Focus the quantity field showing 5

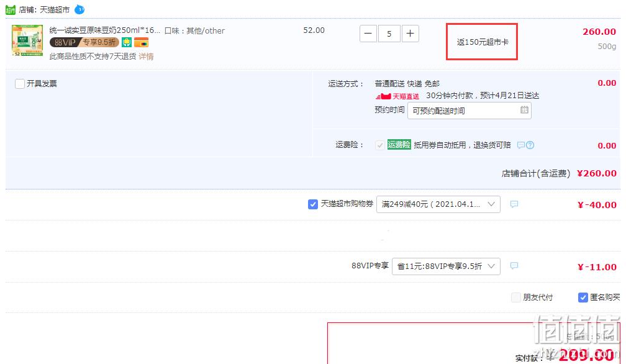[389, 34]
